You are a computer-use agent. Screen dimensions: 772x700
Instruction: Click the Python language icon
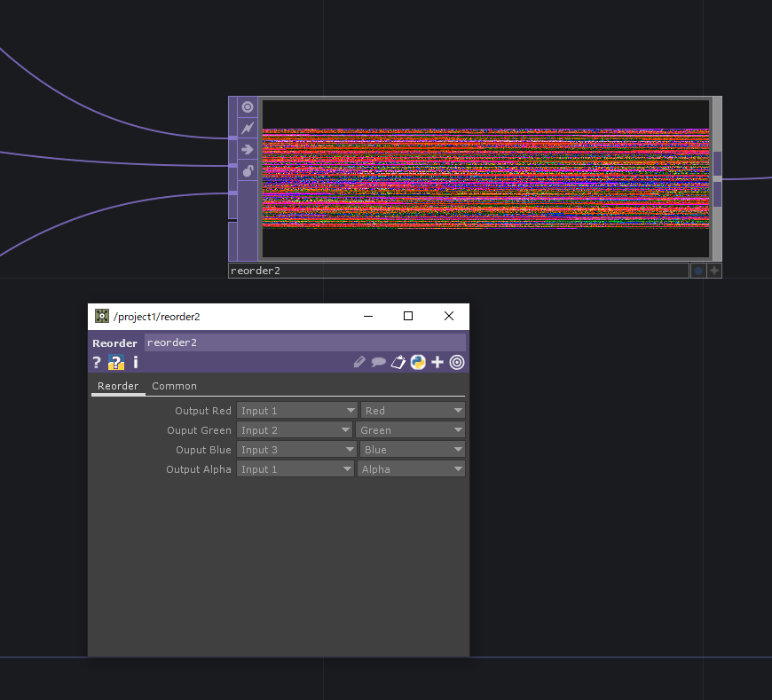tap(418, 363)
